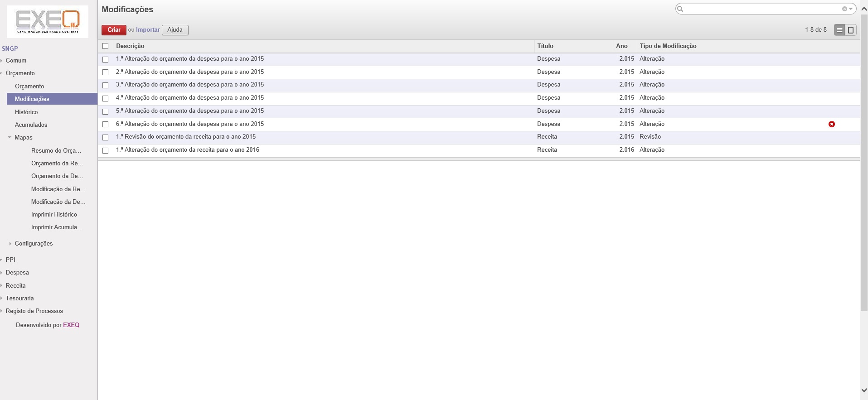The height and width of the screenshot is (400, 868).
Task: Select the 3.ª Alteração da despesa checkbox
Action: [x=106, y=85]
